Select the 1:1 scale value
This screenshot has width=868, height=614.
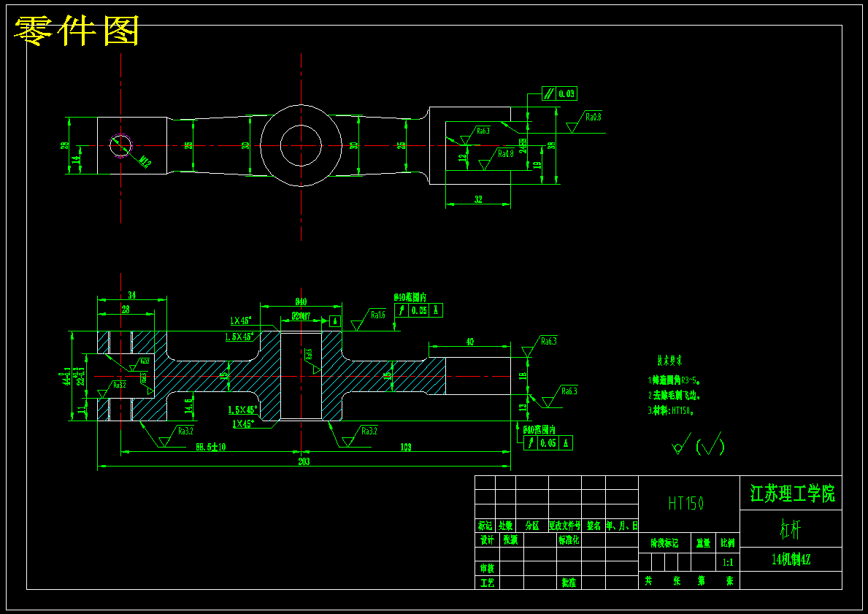coord(727,562)
